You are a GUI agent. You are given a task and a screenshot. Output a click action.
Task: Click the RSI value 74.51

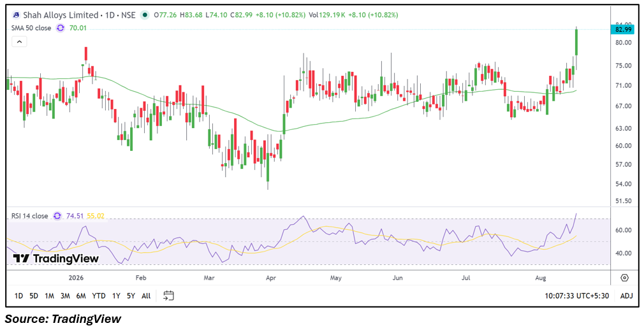76,216
